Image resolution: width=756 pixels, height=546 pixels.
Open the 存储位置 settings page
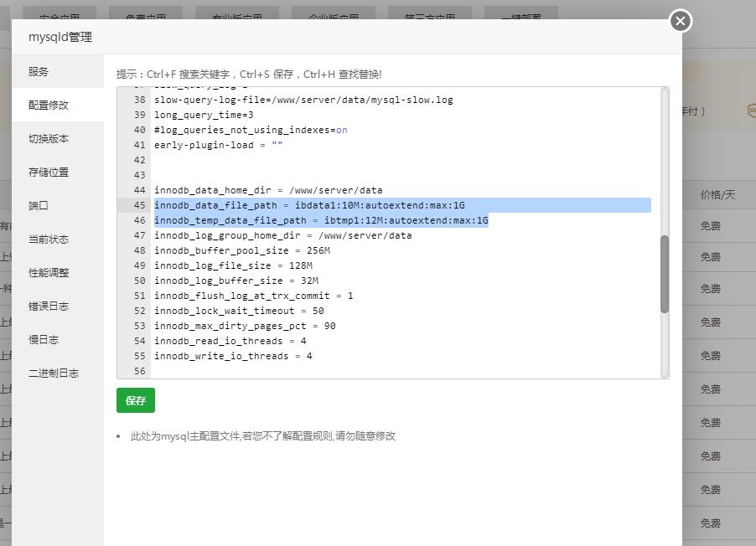(49, 173)
